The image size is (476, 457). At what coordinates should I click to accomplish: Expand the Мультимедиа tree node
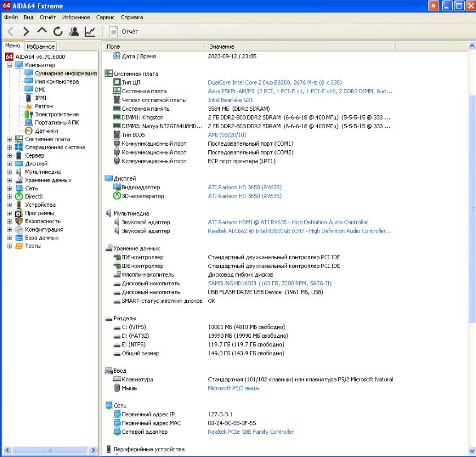(10, 172)
